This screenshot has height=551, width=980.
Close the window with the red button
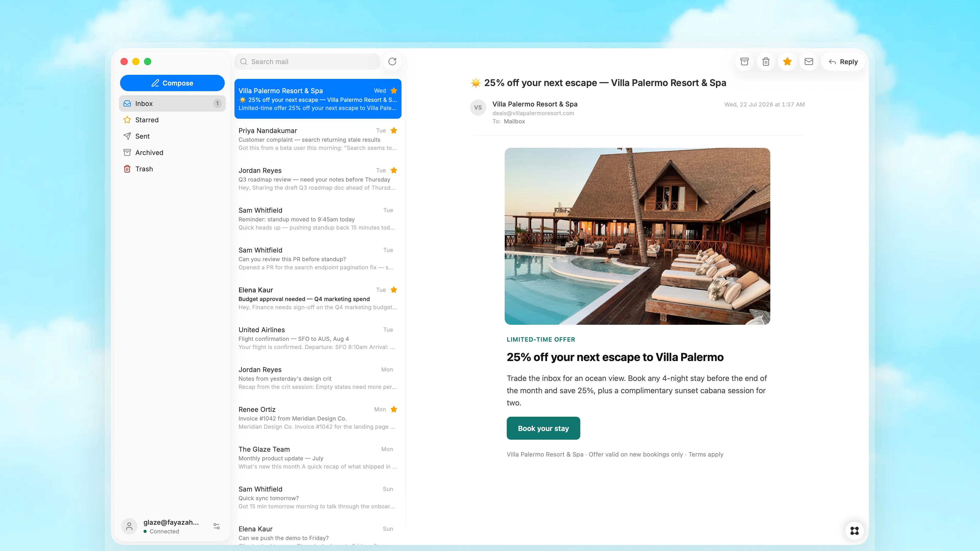pos(124,62)
